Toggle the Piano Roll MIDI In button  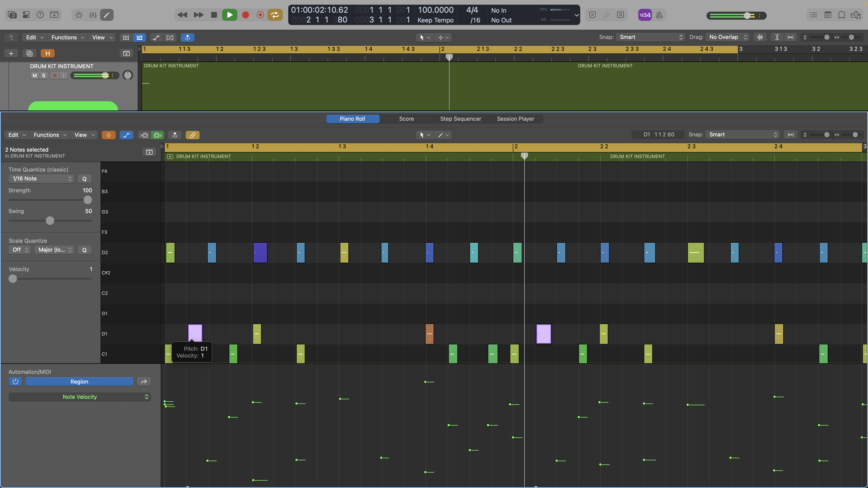[144, 135]
